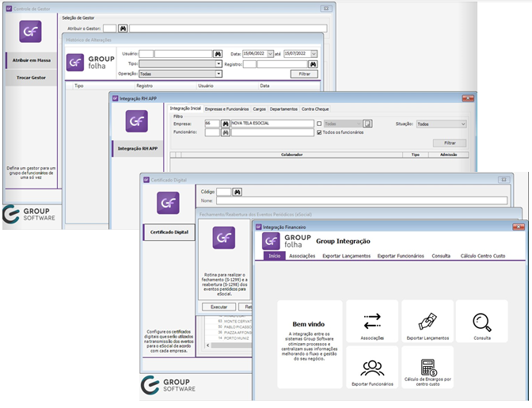Click Colaborador column header

pos(292,154)
